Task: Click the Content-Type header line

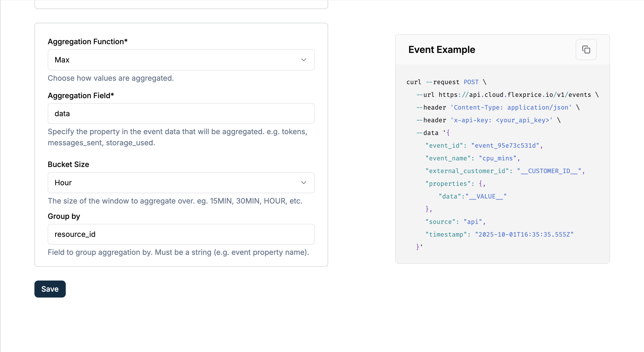Action: pos(498,107)
